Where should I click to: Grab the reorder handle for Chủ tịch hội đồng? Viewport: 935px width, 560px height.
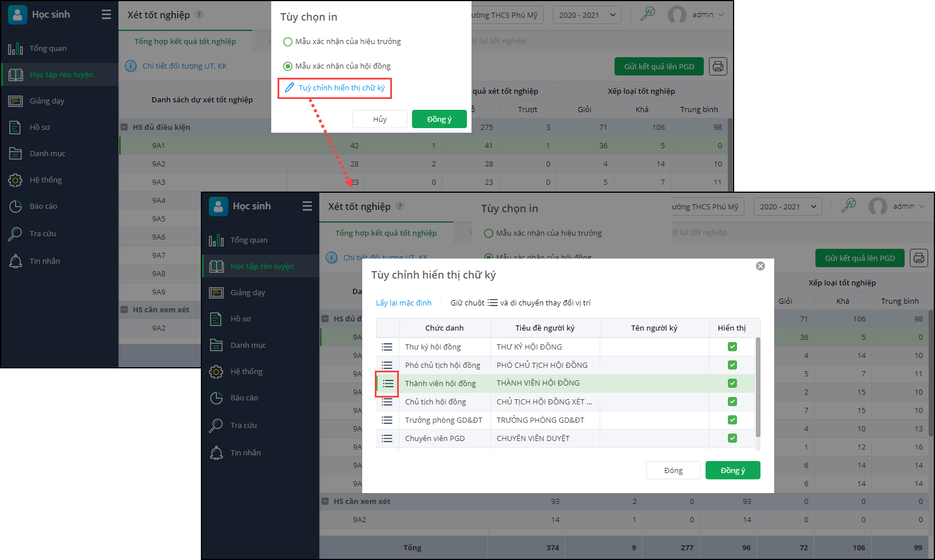[x=387, y=402]
